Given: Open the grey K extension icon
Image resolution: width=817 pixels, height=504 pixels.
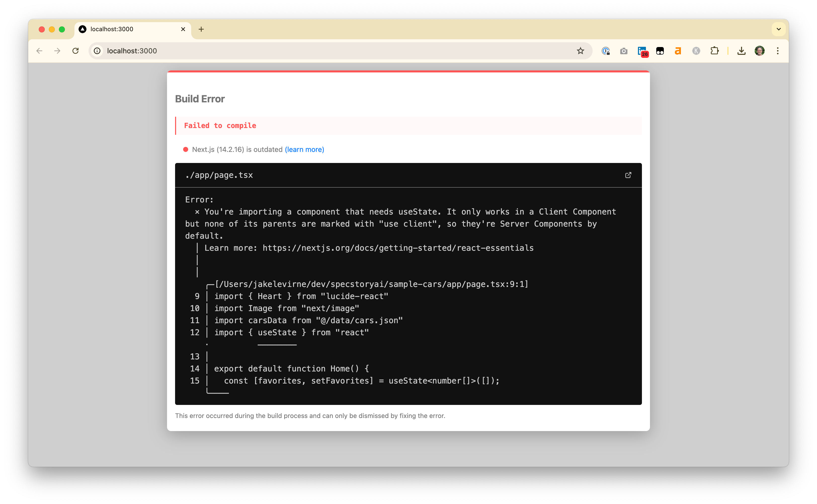Looking at the screenshot, I should pos(696,51).
